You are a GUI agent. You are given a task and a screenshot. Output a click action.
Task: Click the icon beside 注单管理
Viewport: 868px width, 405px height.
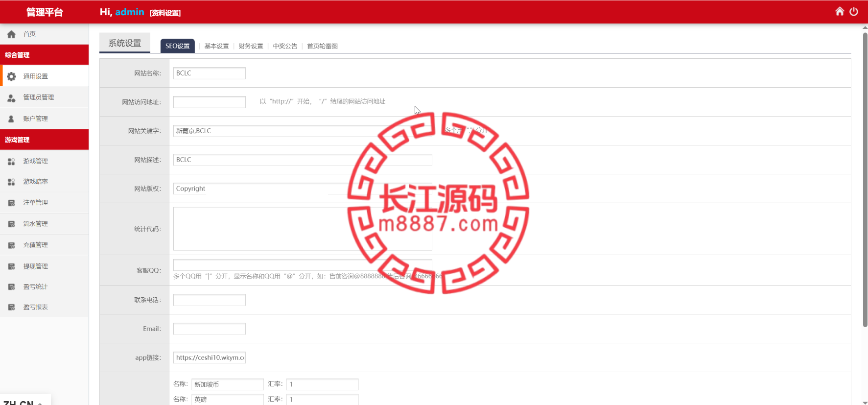(x=11, y=203)
